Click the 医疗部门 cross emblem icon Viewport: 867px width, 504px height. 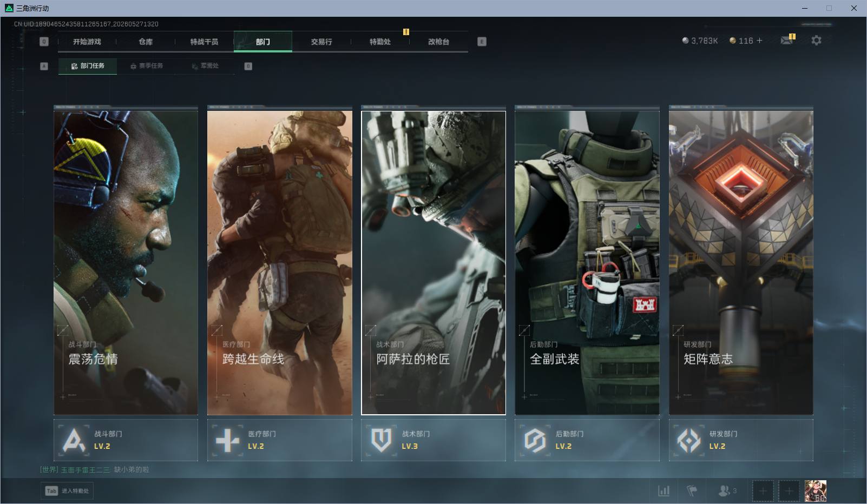[x=227, y=440]
